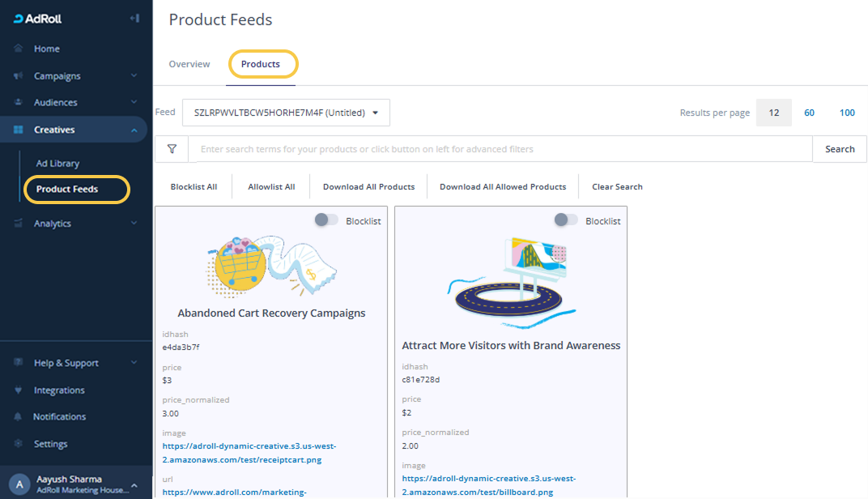Viewport: 868px width, 499px height.
Task: Select 60 results per page
Action: click(809, 113)
